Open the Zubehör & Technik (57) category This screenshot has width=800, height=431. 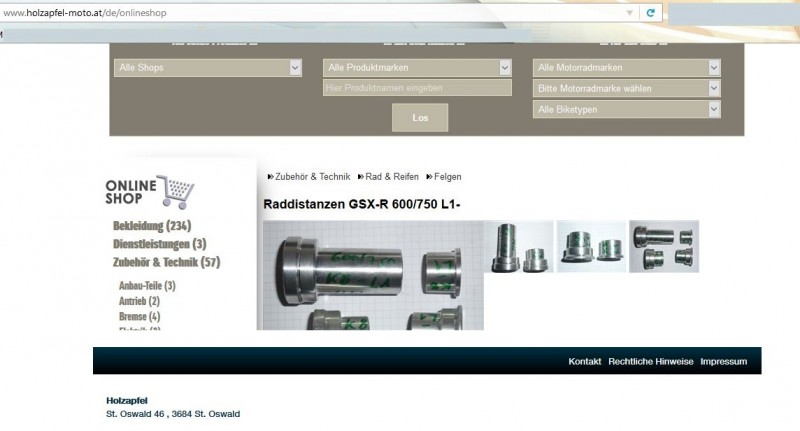coord(166,262)
